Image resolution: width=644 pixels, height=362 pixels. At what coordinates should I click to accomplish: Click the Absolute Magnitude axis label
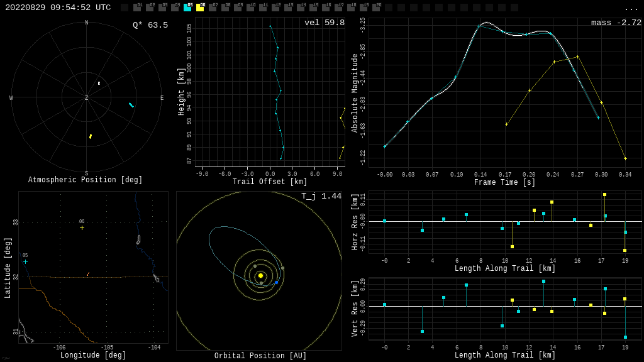[x=355, y=93]
